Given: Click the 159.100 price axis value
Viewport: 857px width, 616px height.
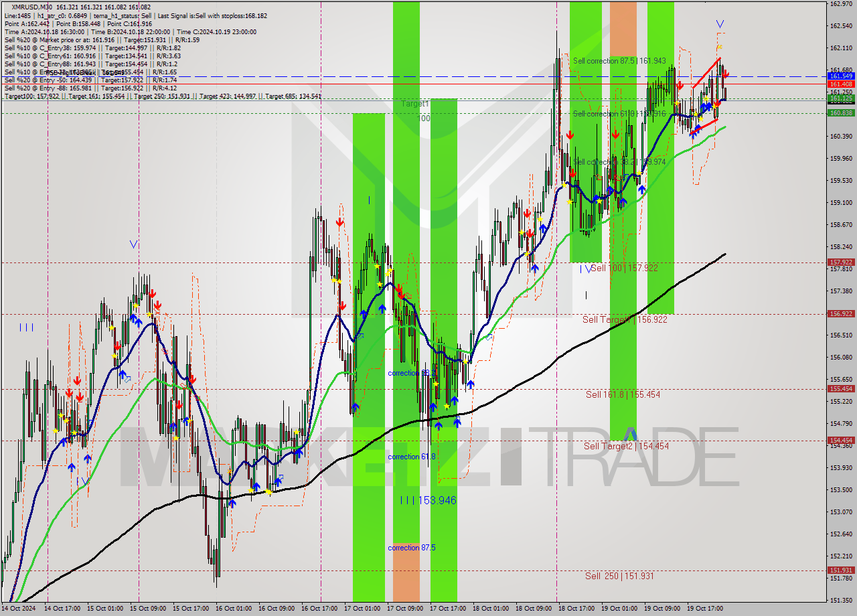Looking at the screenshot, I should pyautogui.click(x=841, y=202).
